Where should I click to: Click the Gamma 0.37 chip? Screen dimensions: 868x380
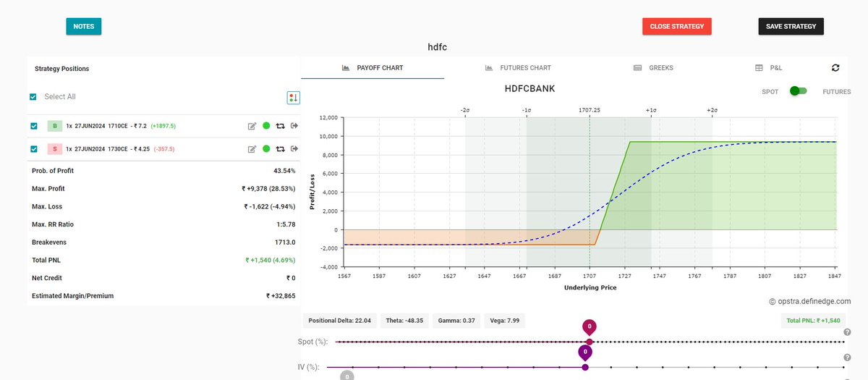[x=456, y=320]
